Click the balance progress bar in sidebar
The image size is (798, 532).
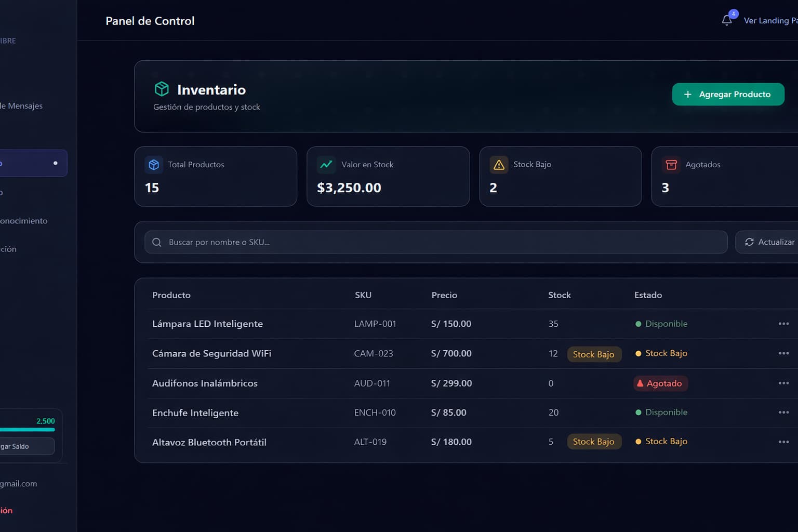point(27,430)
